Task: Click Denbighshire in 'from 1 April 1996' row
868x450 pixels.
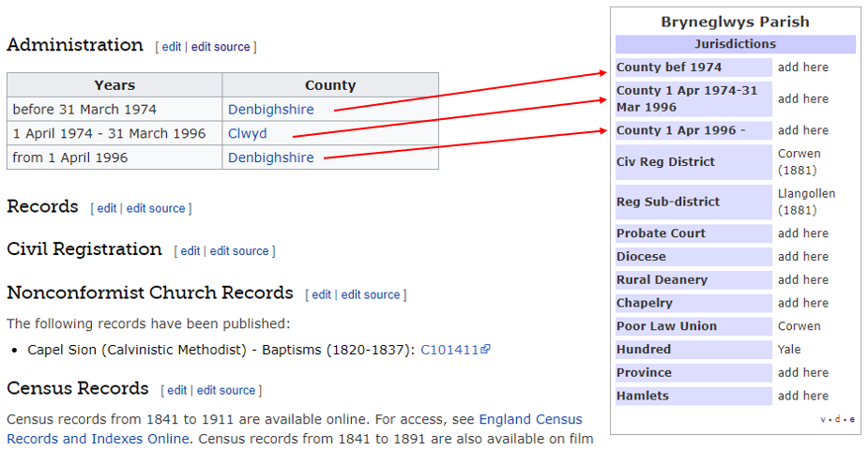Action: [270, 158]
